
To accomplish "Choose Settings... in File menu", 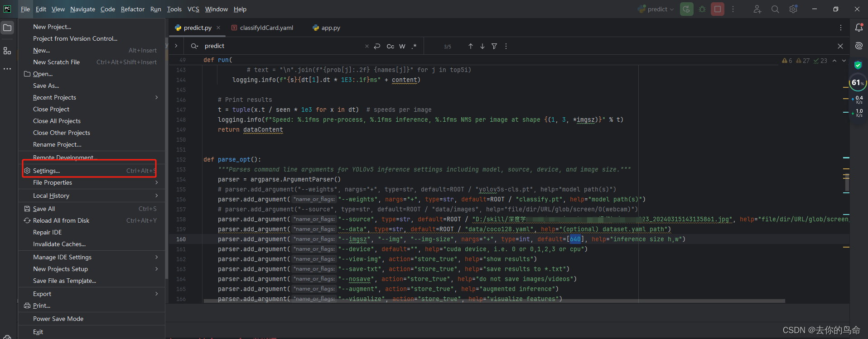I will click(92, 171).
